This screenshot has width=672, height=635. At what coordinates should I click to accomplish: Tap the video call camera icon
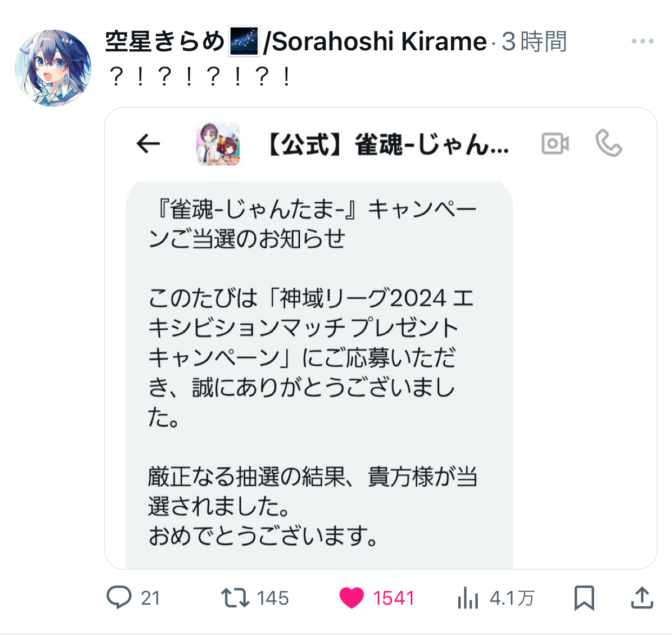555,144
